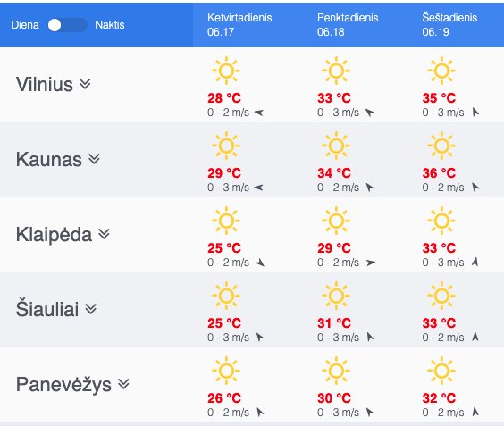The height and width of the screenshot is (426, 504).
Task: Expand the Kaunas city chevron
Action: click(x=94, y=159)
